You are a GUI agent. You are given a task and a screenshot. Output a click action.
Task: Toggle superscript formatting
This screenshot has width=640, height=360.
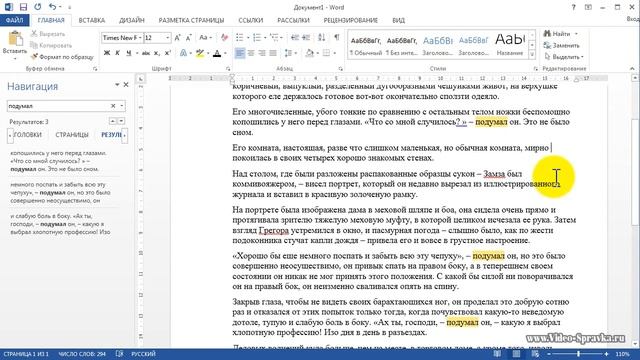pos(168,53)
